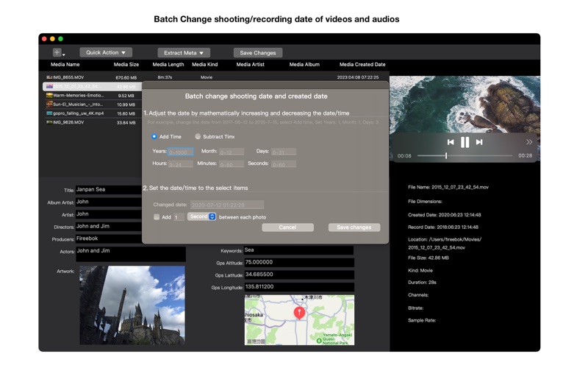The width and height of the screenshot is (588, 368).
Task: Click the Actors field
Action: pyautogui.click(x=131, y=254)
